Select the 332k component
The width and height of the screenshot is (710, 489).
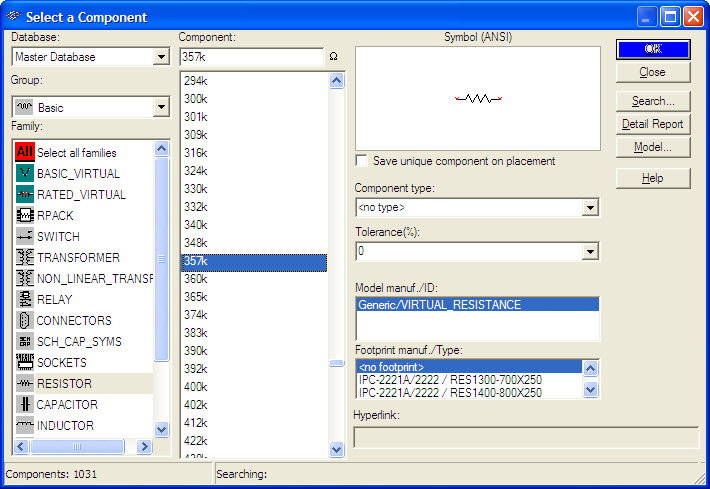pyautogui.click(x=254, y=207)
